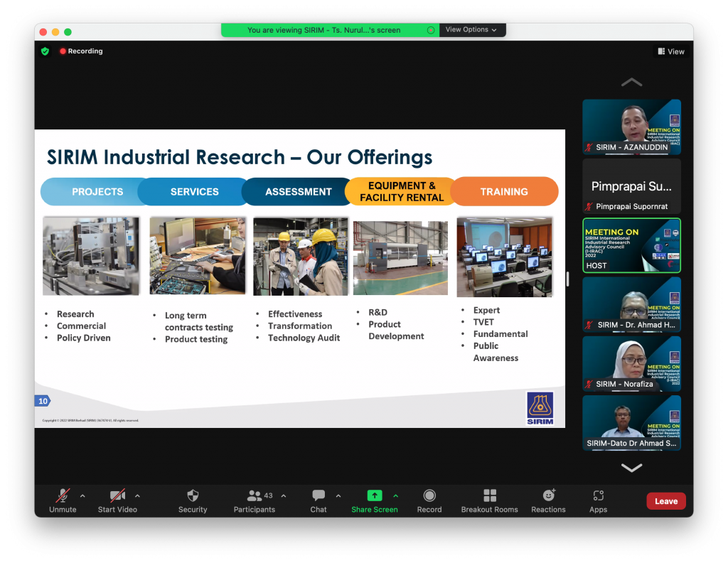Click the projects machinery photo
The height and width of the screenshot is (563, 728).
pos(91,256)
